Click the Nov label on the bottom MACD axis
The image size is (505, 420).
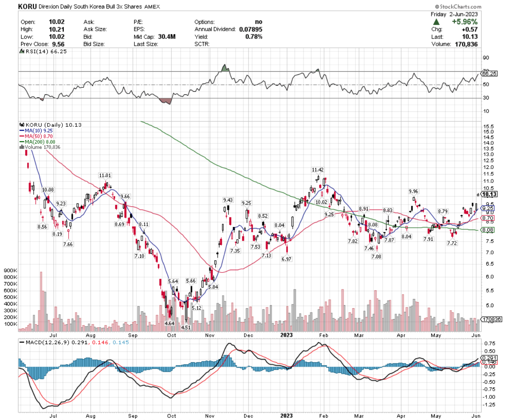[210, 416]
